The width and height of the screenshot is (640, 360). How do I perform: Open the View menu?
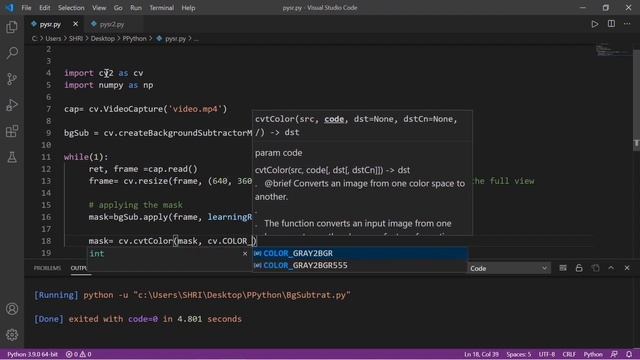(99, 8)
